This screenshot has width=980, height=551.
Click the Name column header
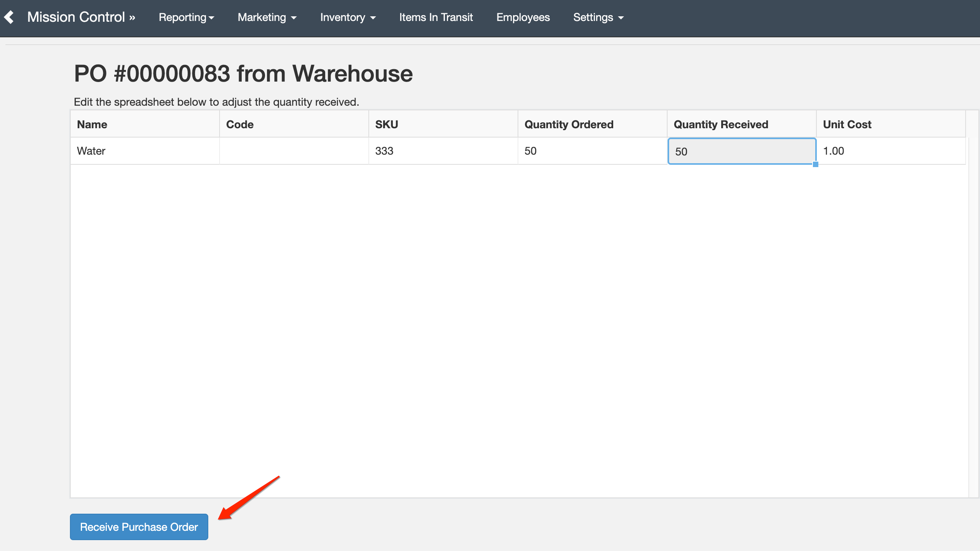click(145, 124)
